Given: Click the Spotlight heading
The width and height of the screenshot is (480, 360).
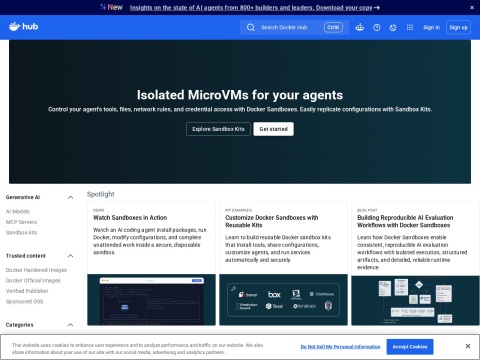Looking at the screenshot, I should point(101,194).
